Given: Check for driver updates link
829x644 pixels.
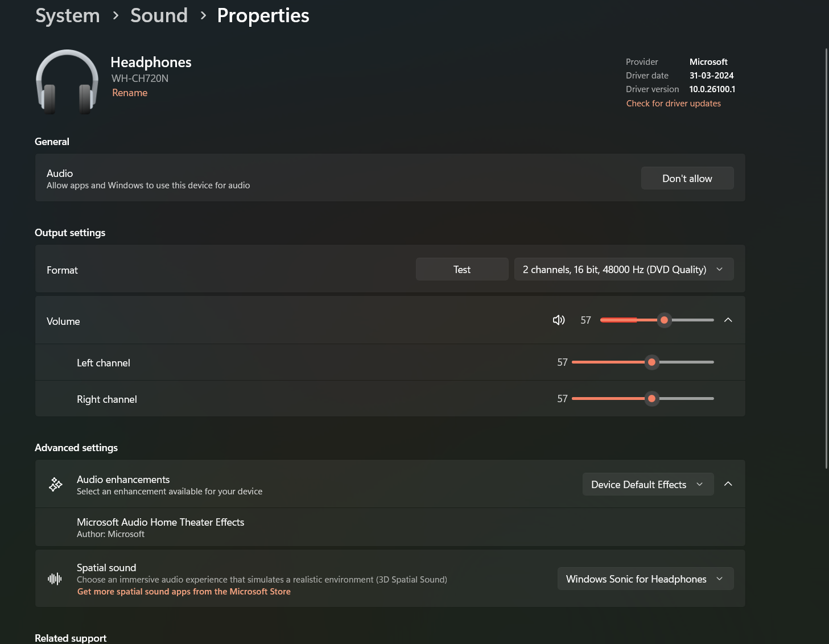Looking at the screenshot, I should tap(674, 104).
